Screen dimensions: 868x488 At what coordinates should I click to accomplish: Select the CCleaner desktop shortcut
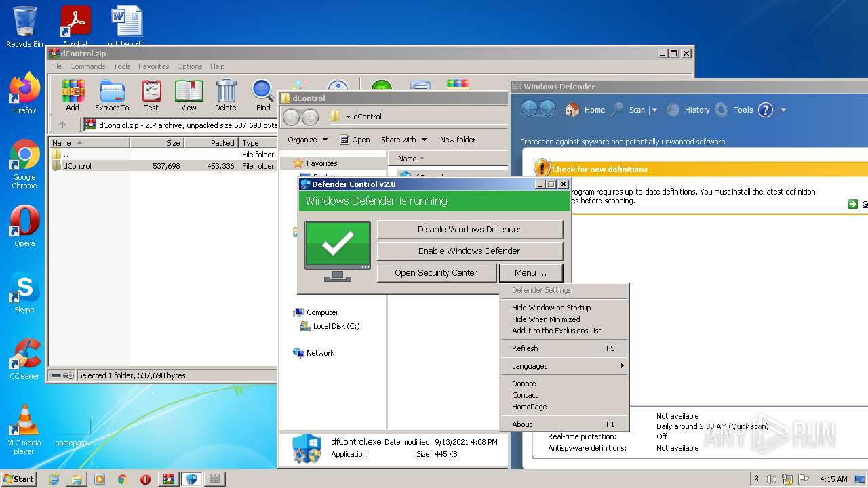(24, 359)
